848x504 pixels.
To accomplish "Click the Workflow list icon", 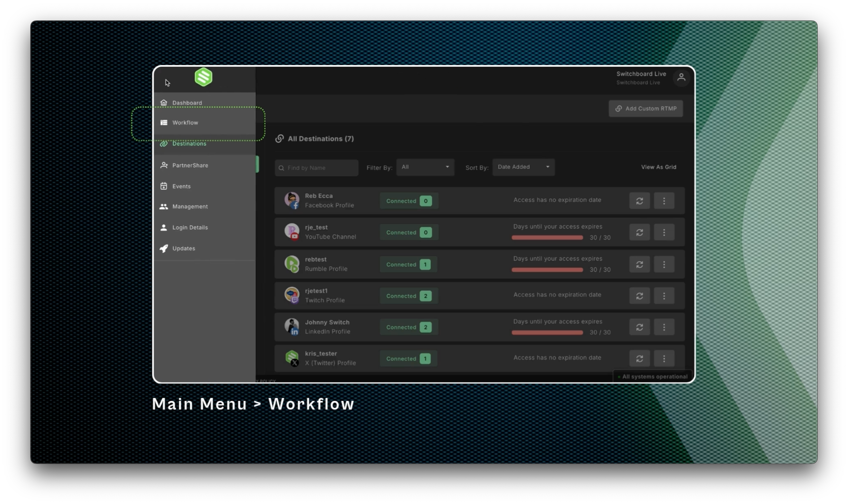I will (x=164, y=123).
